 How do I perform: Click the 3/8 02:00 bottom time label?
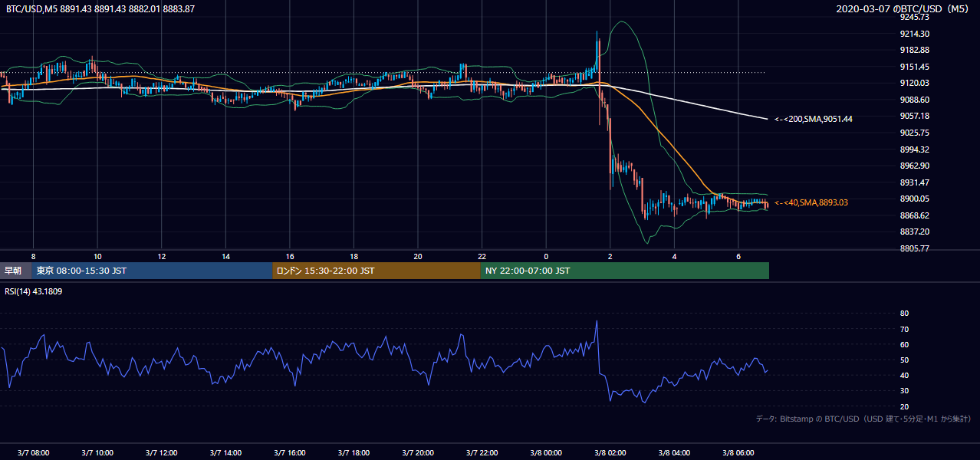pyautogui.click(x=610, y=453)
